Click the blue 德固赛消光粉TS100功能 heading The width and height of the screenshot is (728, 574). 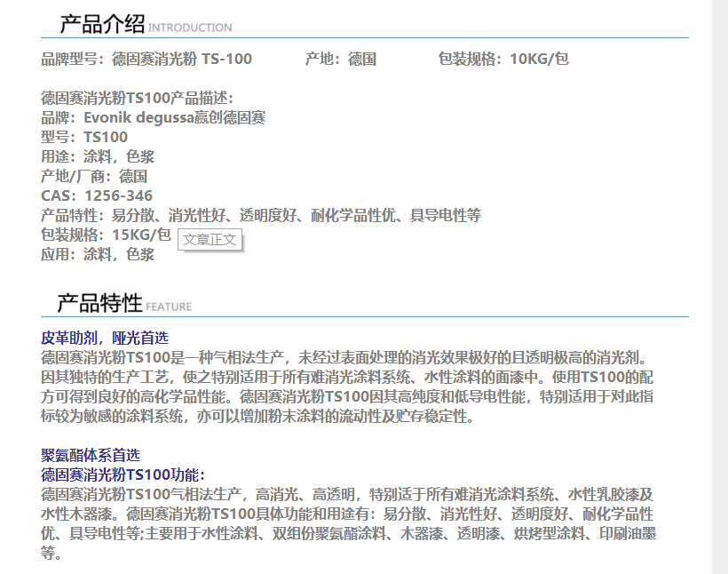[123, 474]
